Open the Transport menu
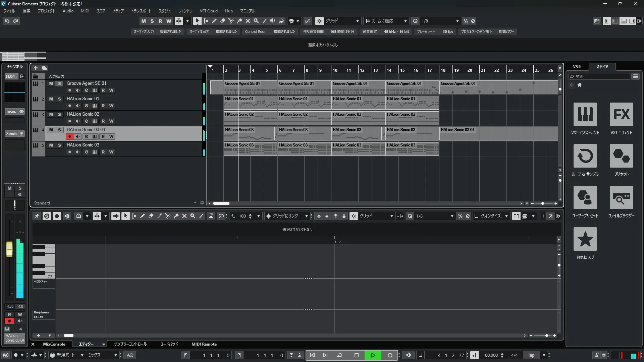The width and height of the screenshot is (644, 362). [x=141, y=11]
